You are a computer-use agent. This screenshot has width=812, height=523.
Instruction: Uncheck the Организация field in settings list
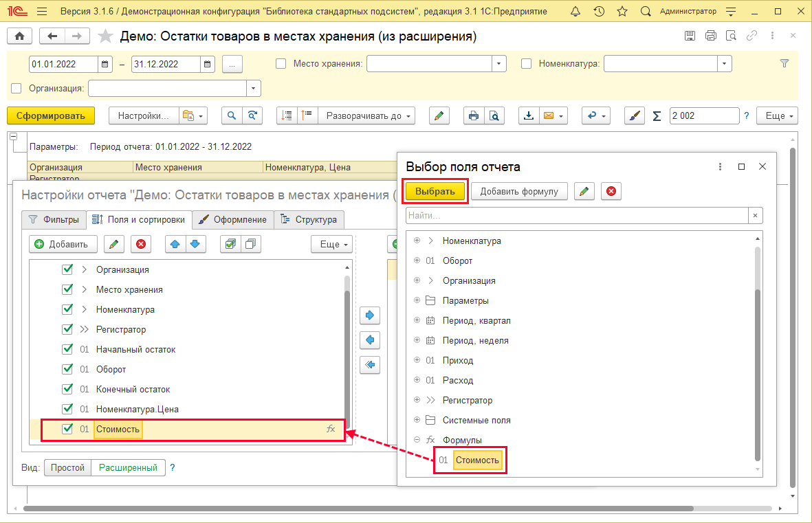(x=67, y=269)
